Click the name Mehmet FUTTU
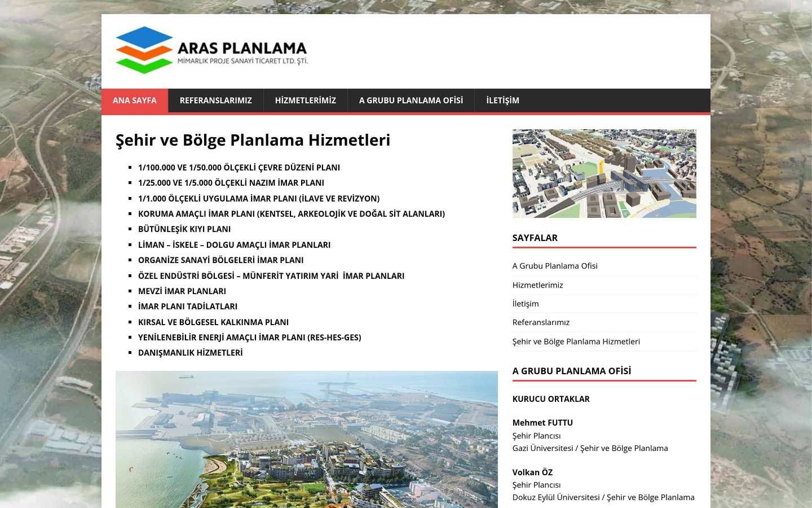Screen dimensions: 812x508 click(x=542, y=423)
